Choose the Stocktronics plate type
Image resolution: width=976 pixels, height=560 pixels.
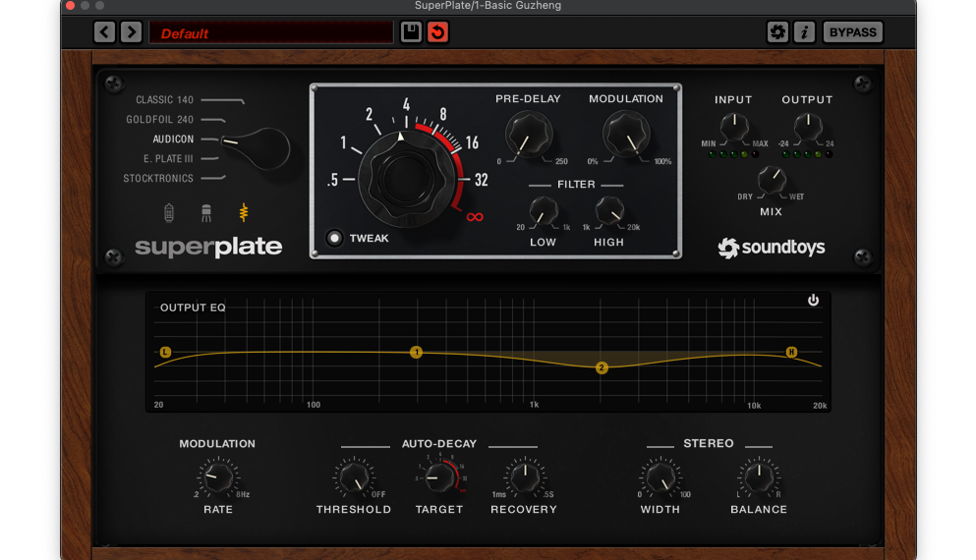click(158, 179)
